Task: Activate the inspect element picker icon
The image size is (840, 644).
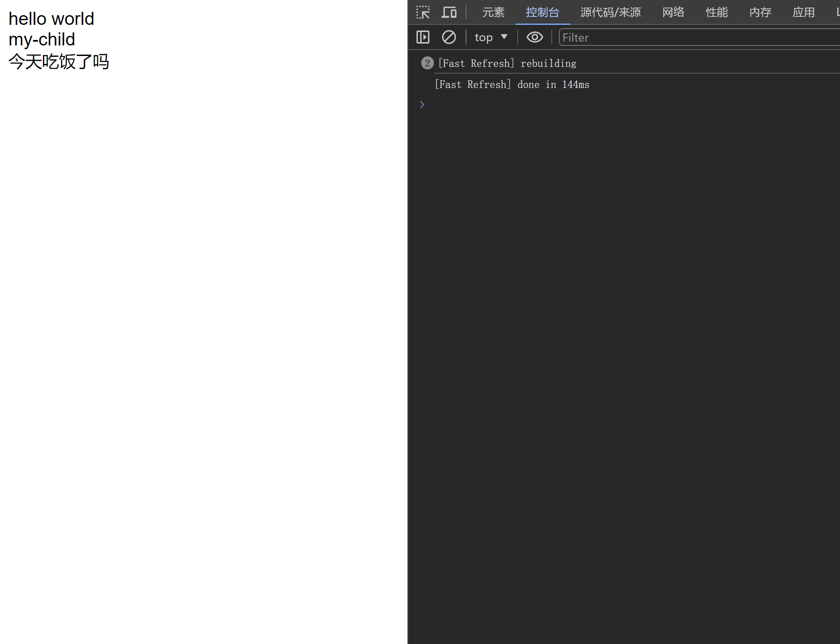Action: pyautogui.click(x=423, y=12)
